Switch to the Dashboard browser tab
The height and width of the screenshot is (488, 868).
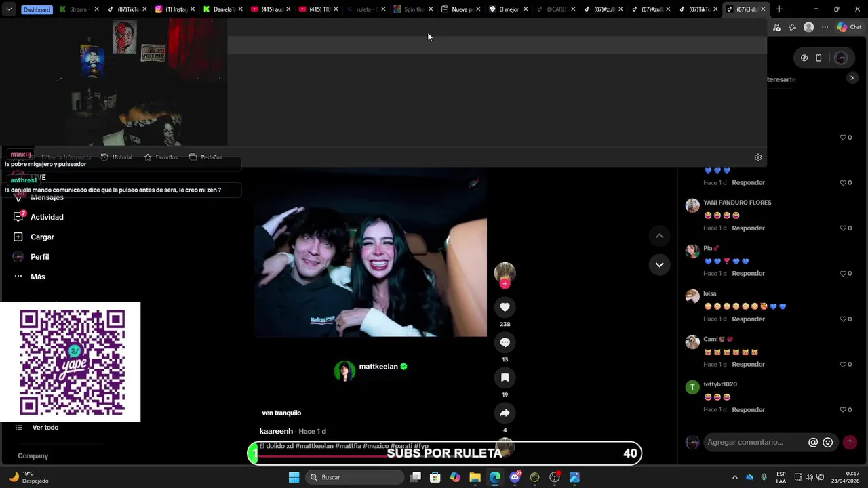click(x=37, y=9)
